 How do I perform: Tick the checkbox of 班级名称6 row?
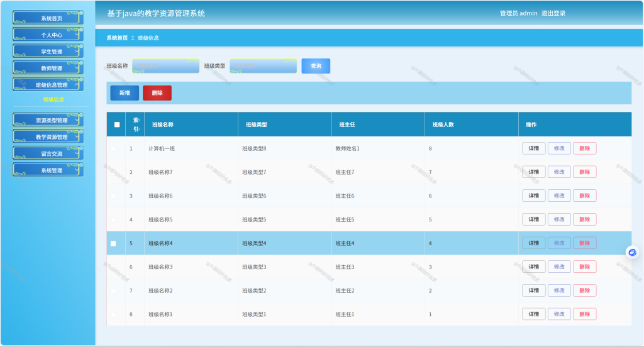coord(113,196)
